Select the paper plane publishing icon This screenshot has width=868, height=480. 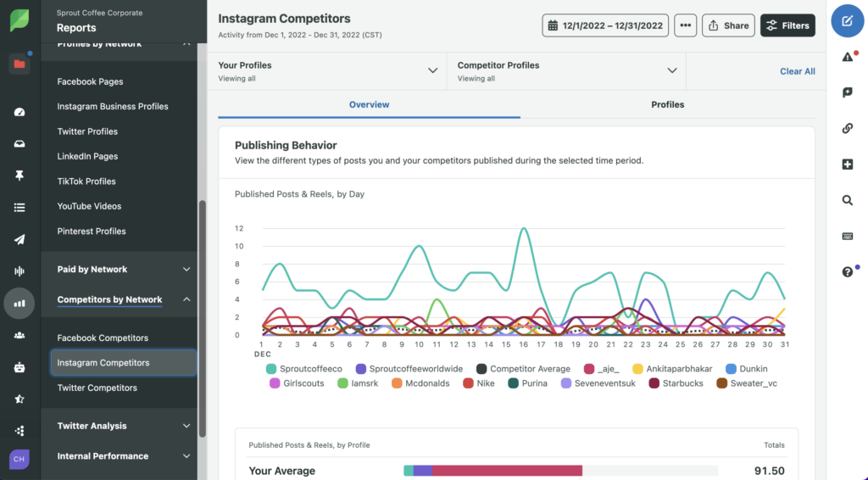pos(19,239)
